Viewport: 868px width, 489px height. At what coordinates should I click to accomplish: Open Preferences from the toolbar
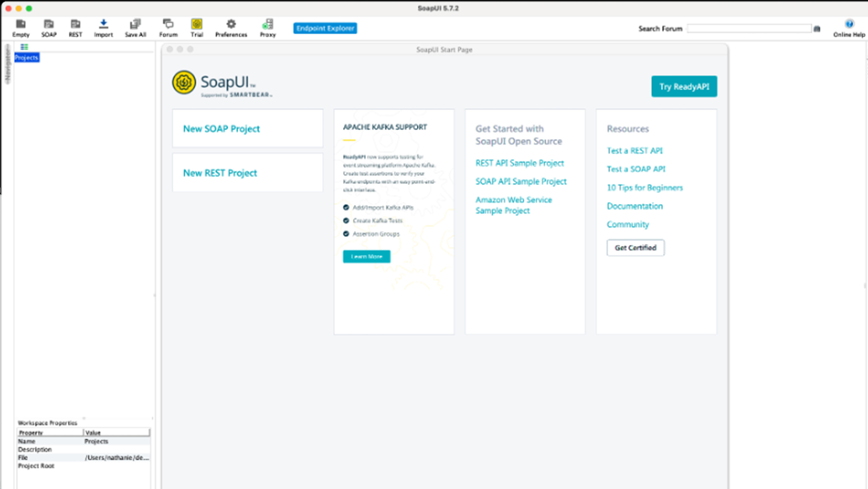(x=231, y=28)
